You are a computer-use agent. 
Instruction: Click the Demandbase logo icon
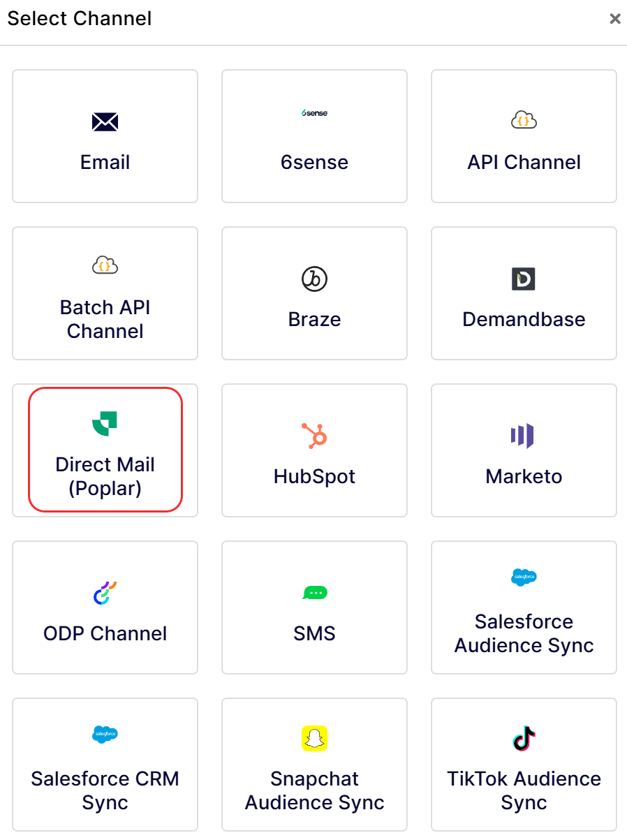click(524, 279)
